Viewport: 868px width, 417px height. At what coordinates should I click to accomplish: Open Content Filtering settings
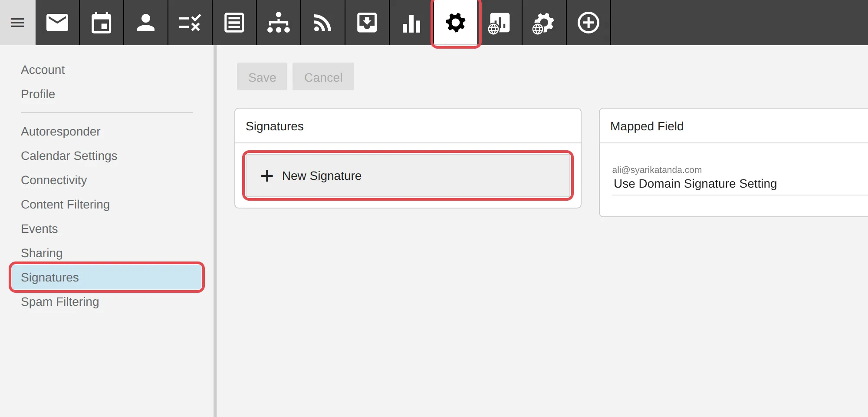tap(65, 205)
